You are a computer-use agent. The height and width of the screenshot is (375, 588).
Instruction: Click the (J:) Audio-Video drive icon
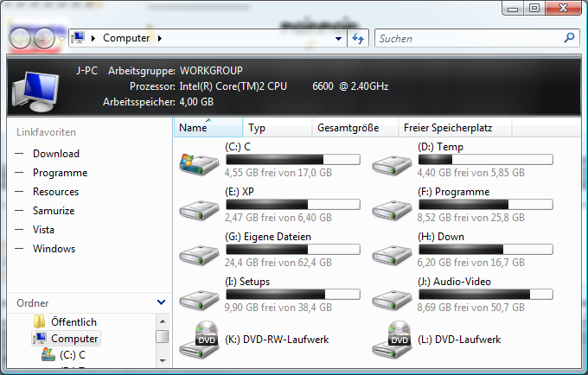(392, 300)
